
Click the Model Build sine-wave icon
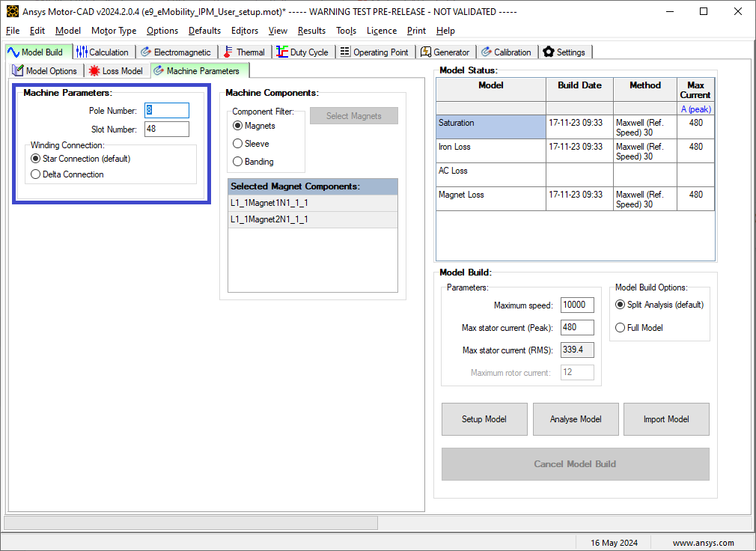point(13,52)
